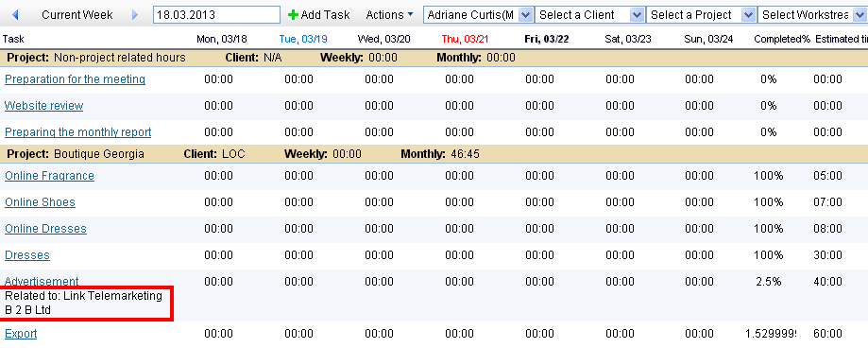Click 07:00 estimated time for Online Shoes
Screen dimensions: 868x348
pyautogui.click(x=827, y=202)
